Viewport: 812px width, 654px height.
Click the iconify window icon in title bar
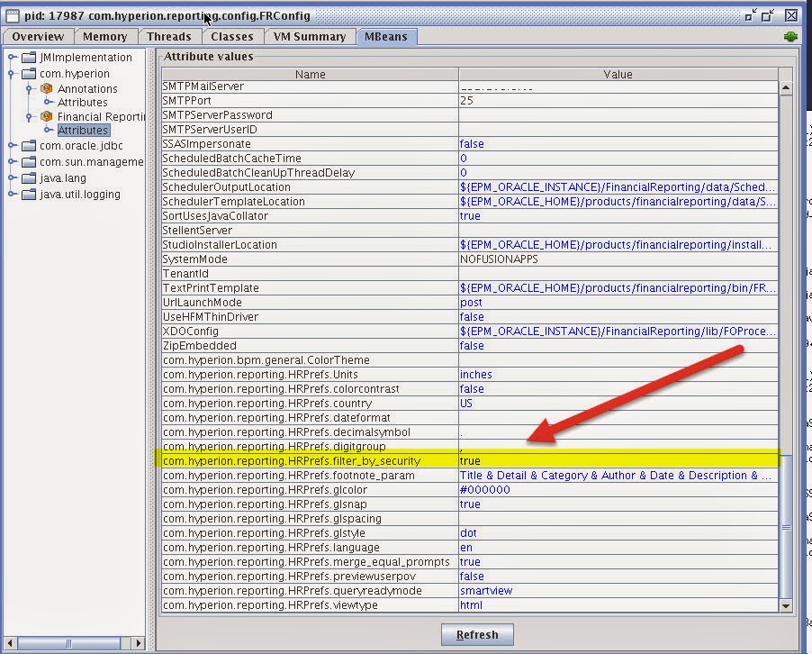click(751, 15)
